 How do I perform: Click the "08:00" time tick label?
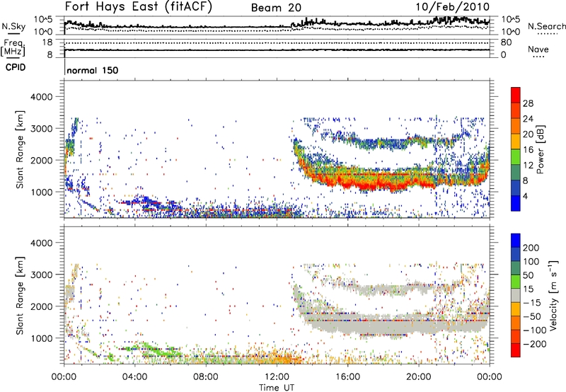tap(206, 377)
